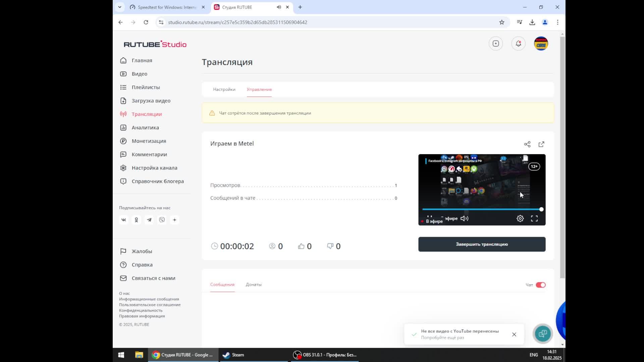Dismiss the YouTube transfer notification
This screenshot has height=362, width=644.
tap(514, 335)
